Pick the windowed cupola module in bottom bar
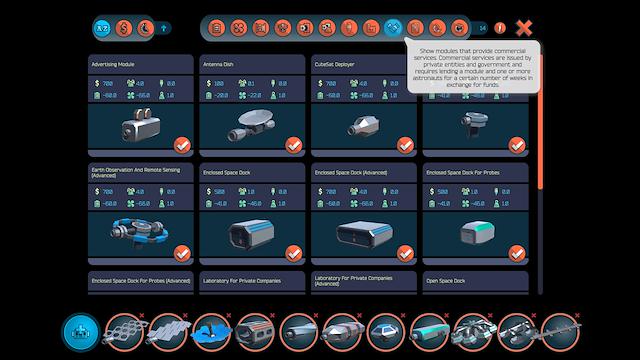The image size is (640, 360). tap(386, 332)
